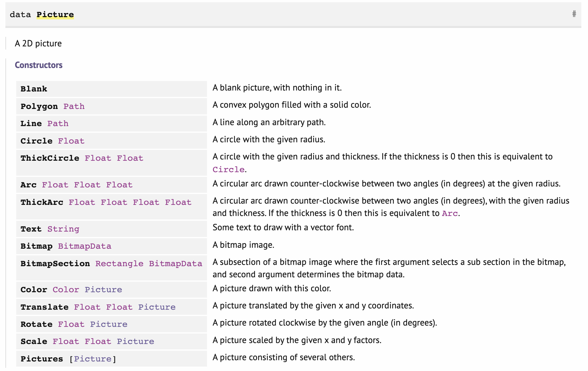Open Picture link in Rotate row

pyautogui.click(x=109, y=324)
